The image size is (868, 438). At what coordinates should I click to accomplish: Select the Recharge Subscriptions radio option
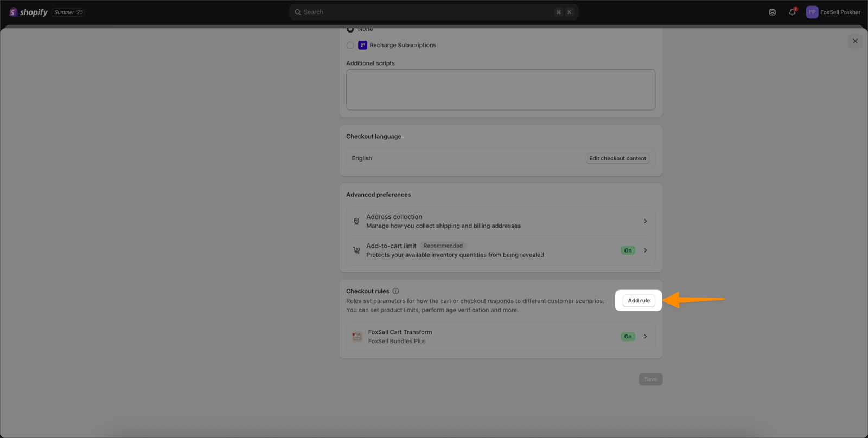(x=350, y=45)
